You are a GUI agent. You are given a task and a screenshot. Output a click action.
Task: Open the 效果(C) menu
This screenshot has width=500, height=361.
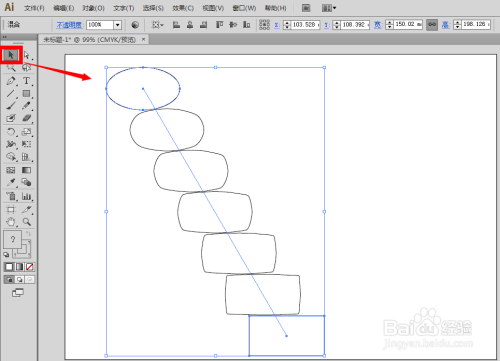tap(183, 8)
